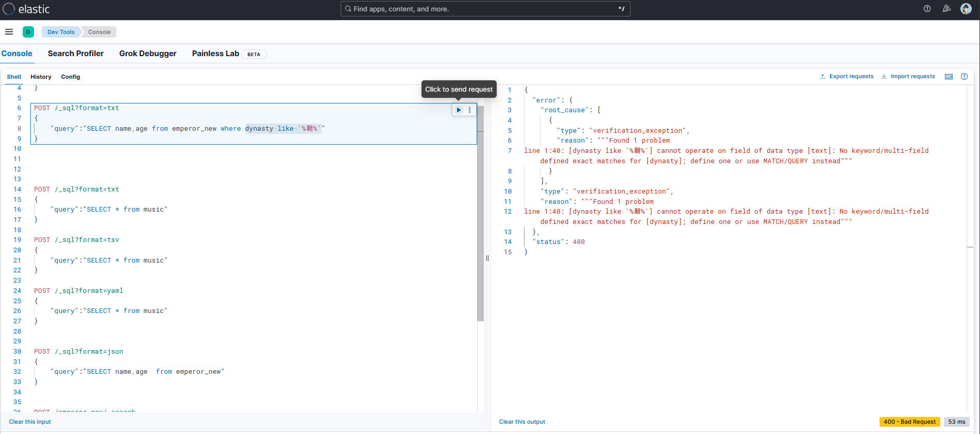Image resolution: width=980 pixels, height=434 pixels.
Task: Click POST /_sql?format=json line
Action: click(79, 352)
